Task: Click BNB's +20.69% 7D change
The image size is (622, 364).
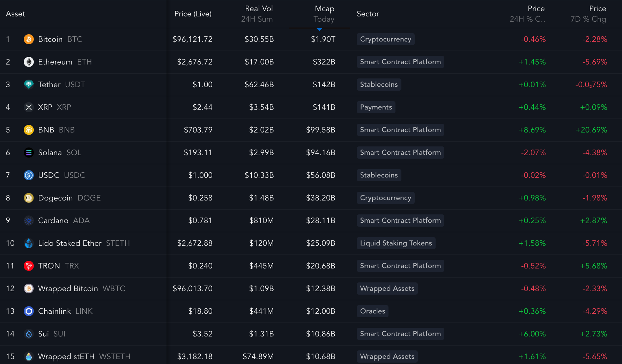Action: [x=592, y=130]
